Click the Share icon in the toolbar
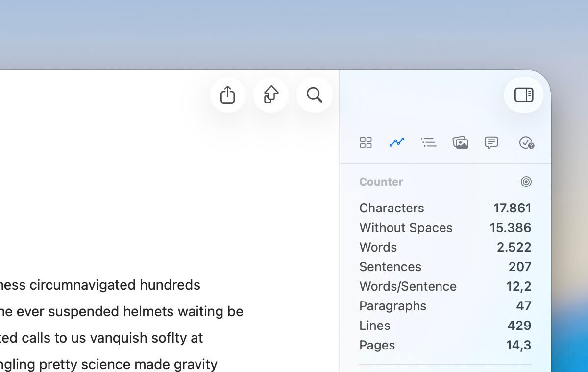The height and width of the screenshot is (372, 588). tap(228, 95)
